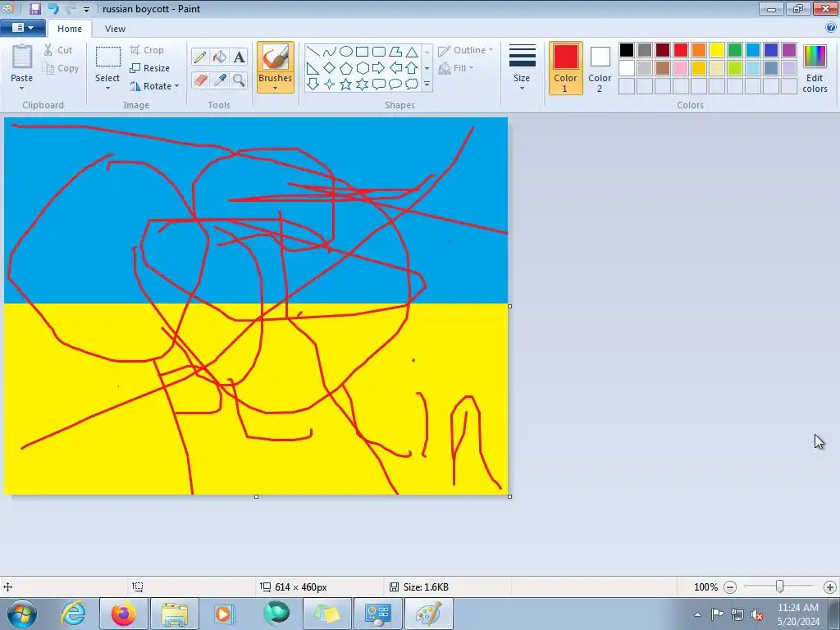Choose the Up arrow shape
This screenshot has height=630, width=840.
click(x=412, y=68)
